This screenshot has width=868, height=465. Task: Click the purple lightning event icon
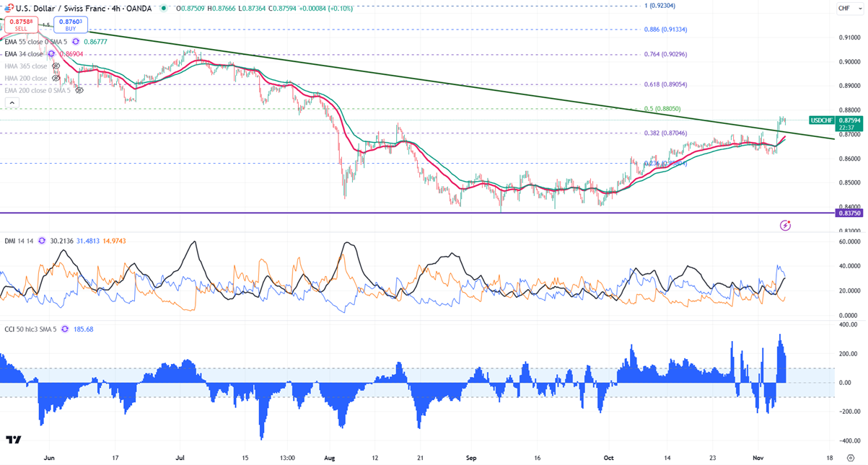[786, 226]
